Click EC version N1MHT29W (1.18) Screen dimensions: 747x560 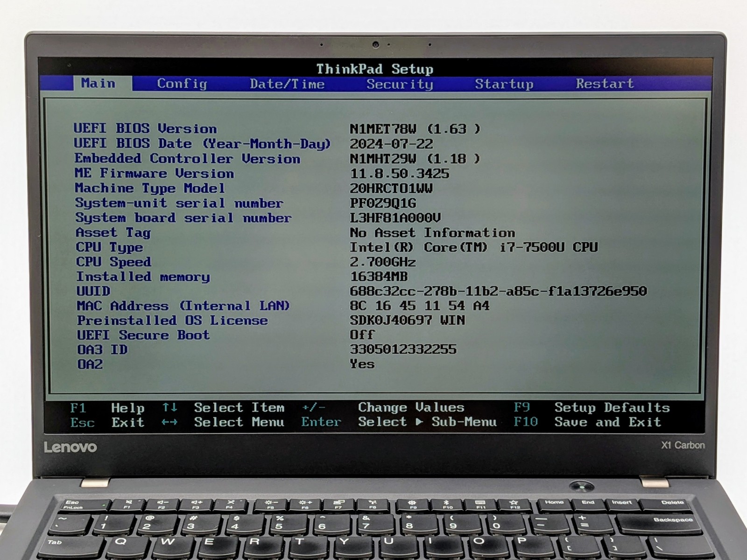click(x=415, y=159)
